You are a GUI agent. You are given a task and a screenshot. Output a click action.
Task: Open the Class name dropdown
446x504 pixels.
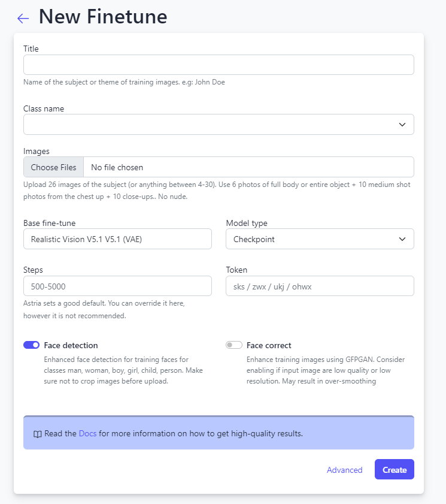(x=219, y=125)
